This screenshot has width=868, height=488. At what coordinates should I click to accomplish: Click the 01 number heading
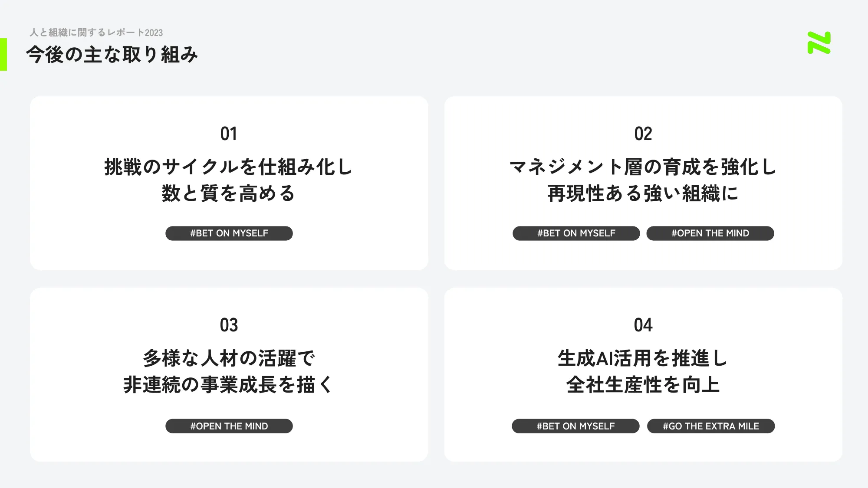point(229,134)
